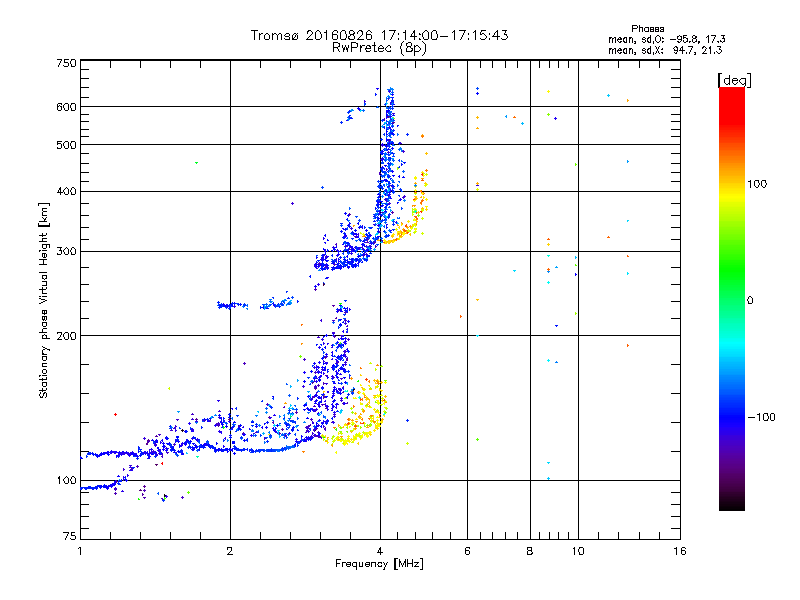Click the 'RwPretec (8p)' subtitle
Viewport: 800px width, 600px height.
(x=379, y=48)
